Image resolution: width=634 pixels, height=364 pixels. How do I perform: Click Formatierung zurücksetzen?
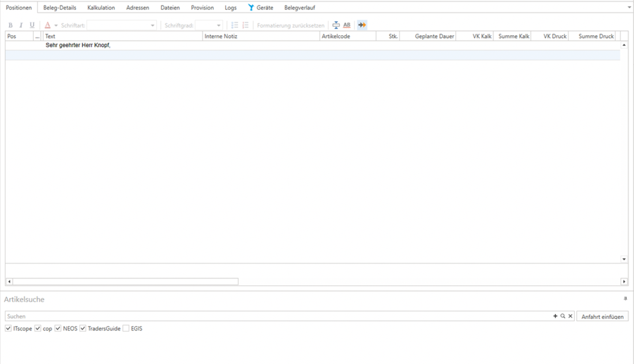[291, 25]
